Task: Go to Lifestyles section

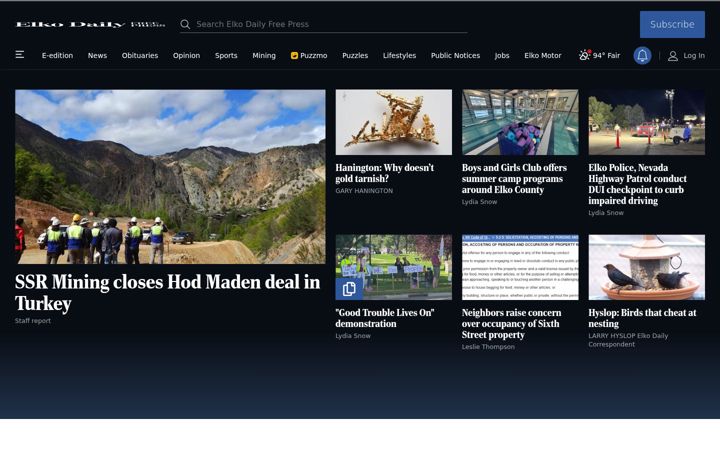Action: pyautogui.click(x=399, y=56)
